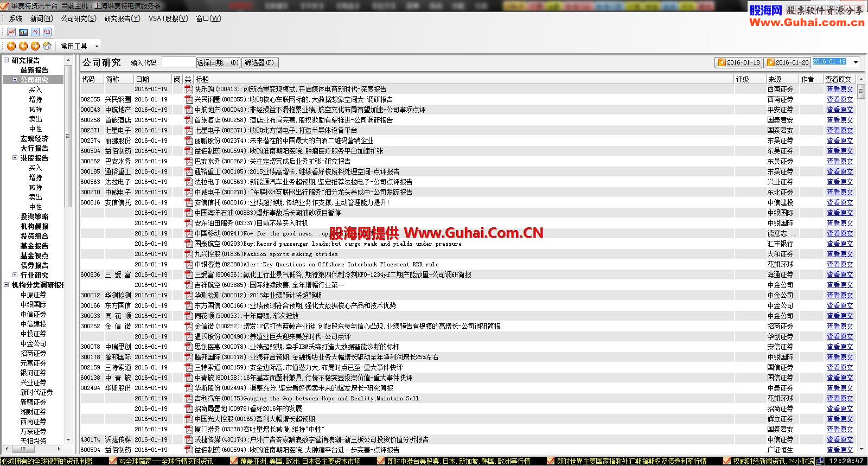Sort by the 评级 column header
This screenshot has width=868, height=466.
[x=749, y=79]
